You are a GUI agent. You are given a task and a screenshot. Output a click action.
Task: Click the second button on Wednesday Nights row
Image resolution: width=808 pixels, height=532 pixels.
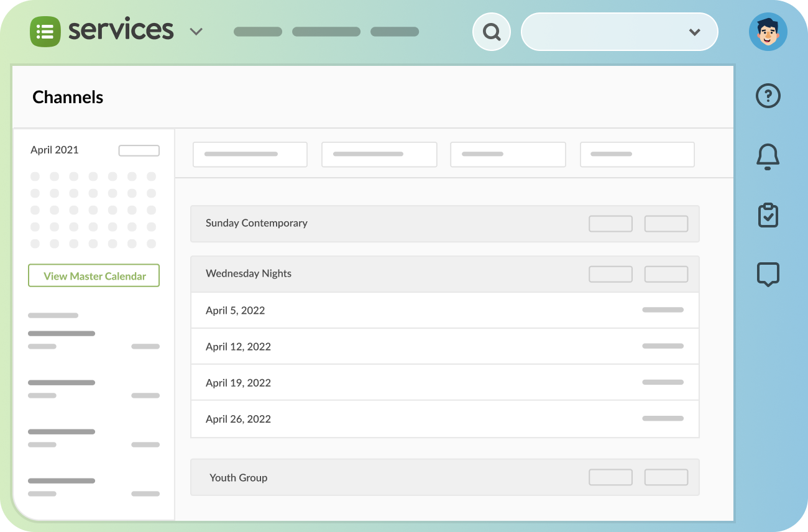[666, 273]
